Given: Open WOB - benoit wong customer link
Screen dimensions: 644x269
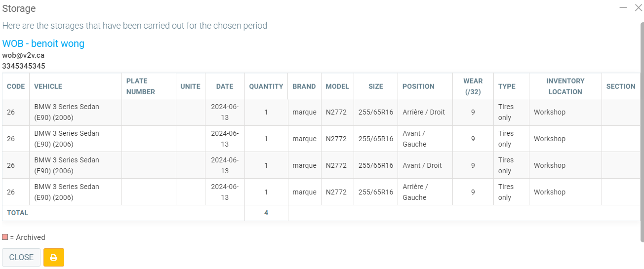Looking at the screenshot, I should (43, 43).
